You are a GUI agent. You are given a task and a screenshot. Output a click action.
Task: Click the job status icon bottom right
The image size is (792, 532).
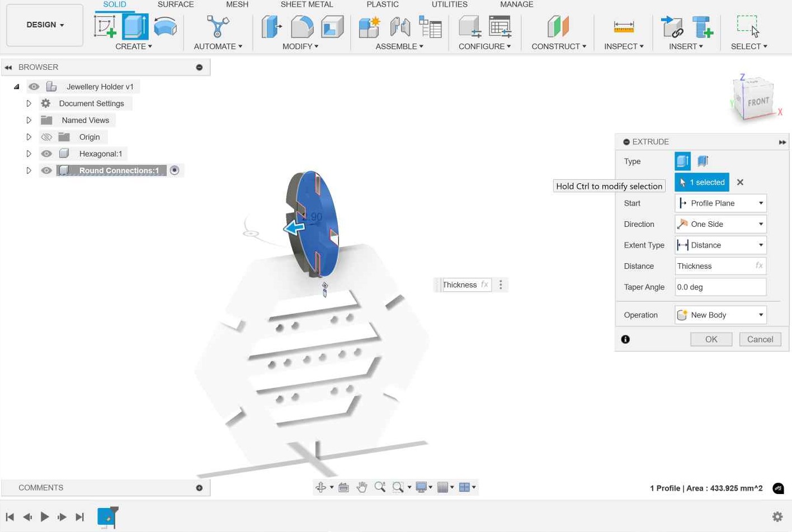tap(778, 488)
